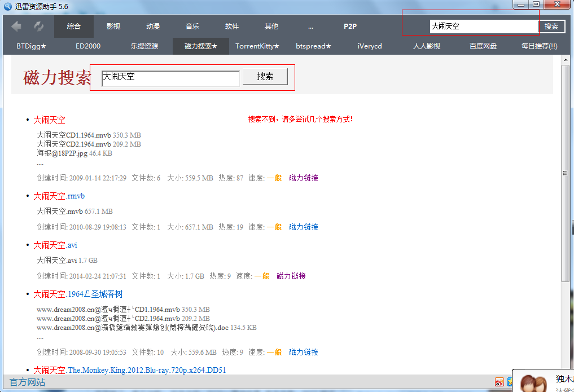Switch to the 综合 category tab
This screenshot has width=574, height=392.
(x=73, y=27)
